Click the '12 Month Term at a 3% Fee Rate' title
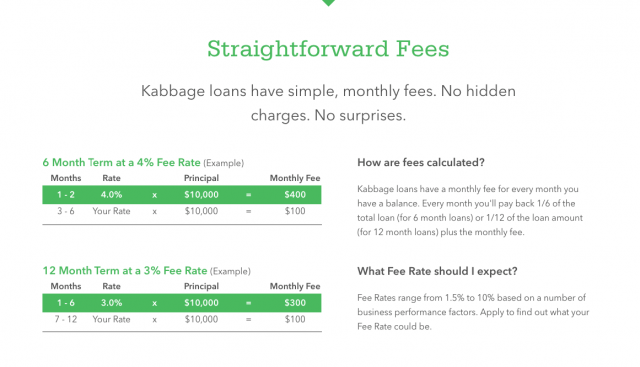640x367 pixels. pyautogui.click(x=125, y=271)
